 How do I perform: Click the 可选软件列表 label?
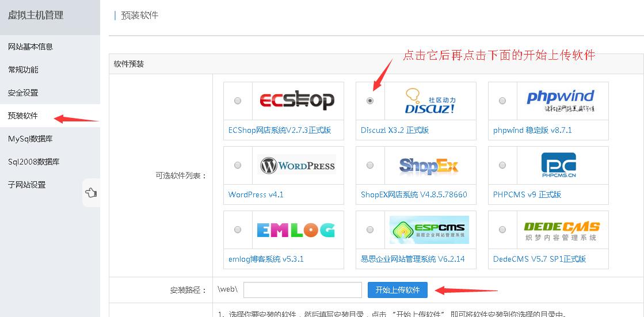click(x=181, y=175)
